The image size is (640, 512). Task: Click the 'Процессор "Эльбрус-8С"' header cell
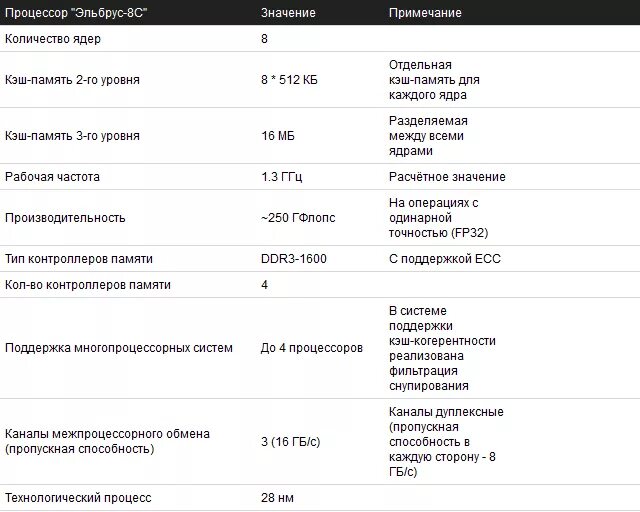tap(76, 13)
